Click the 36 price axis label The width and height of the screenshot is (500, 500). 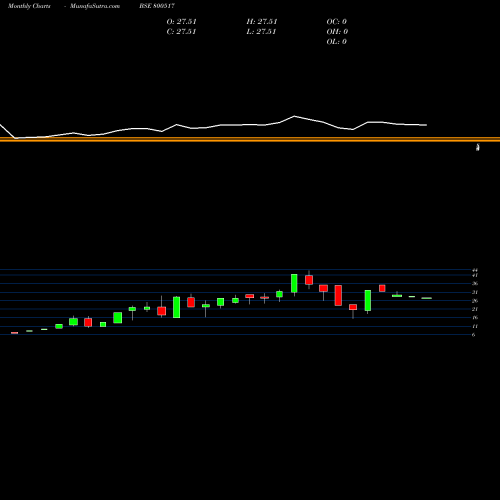pyautogui.click(x=475, y=284)
